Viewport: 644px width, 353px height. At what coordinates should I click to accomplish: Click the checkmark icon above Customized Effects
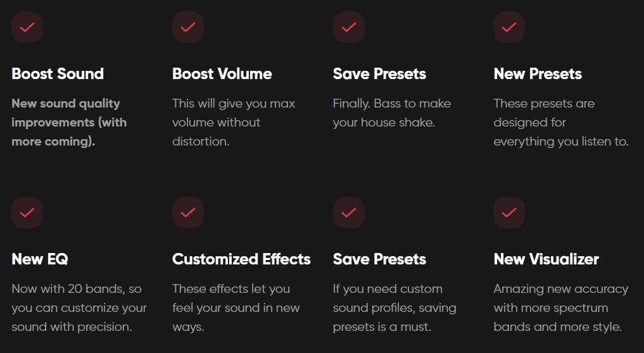point(188,212)
